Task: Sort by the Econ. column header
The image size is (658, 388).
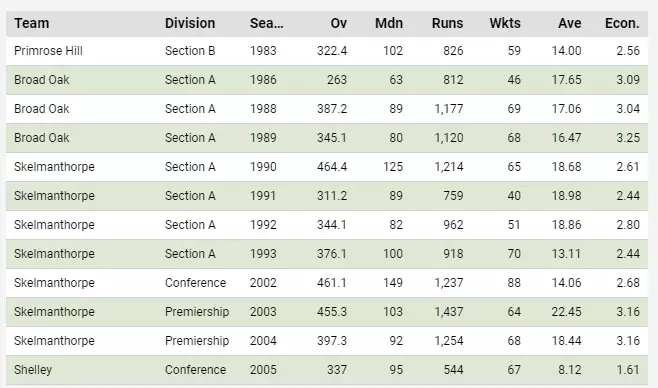Action: (x=622, y=23)
